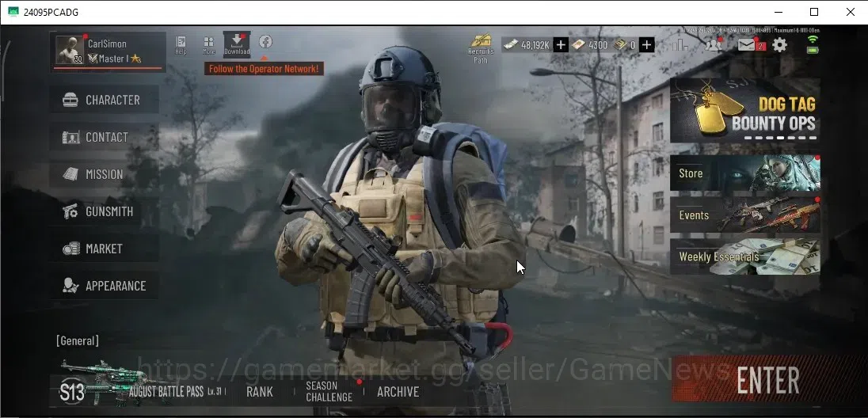
Task: Switch to the ARCHIVE tab
Action: click(398, 392)
